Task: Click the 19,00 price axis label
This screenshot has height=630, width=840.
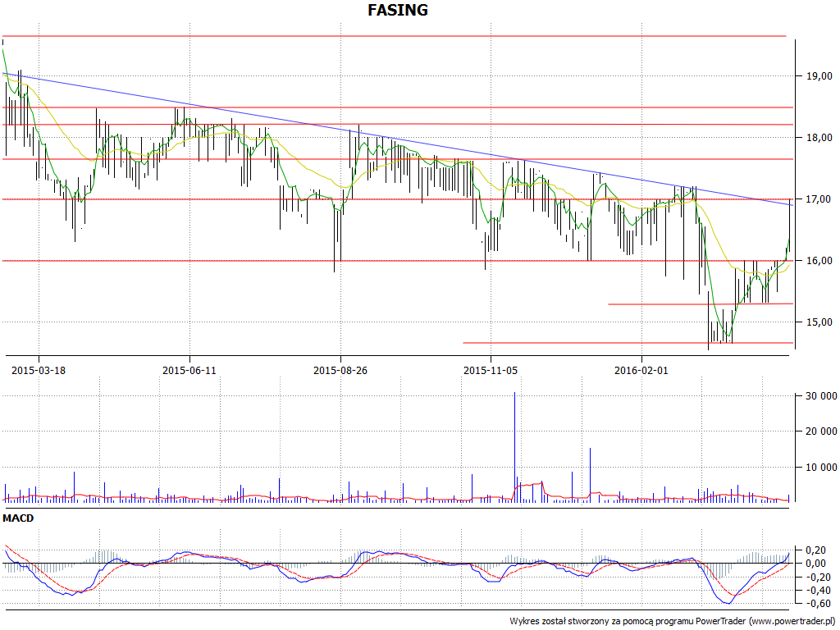Action: (819, 76)
